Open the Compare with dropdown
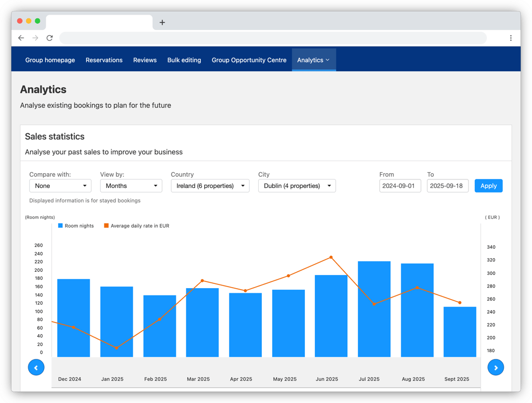Screen dimensions: 532x403 tap(60, 186)
